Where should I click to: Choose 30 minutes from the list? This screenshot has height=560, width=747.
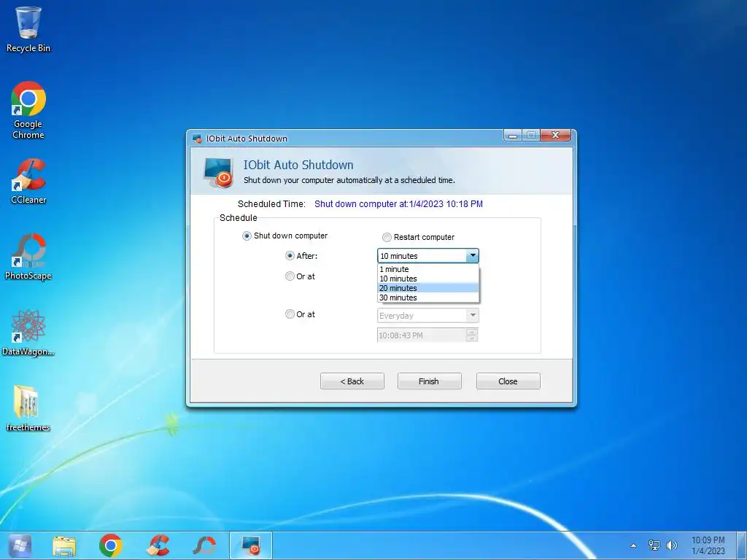coord(428,297)
